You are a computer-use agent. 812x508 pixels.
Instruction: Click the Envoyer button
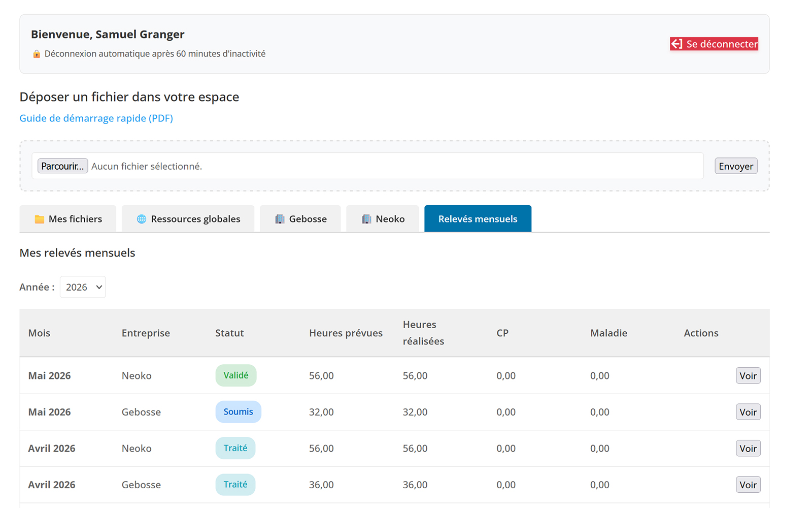coord(736,166)
